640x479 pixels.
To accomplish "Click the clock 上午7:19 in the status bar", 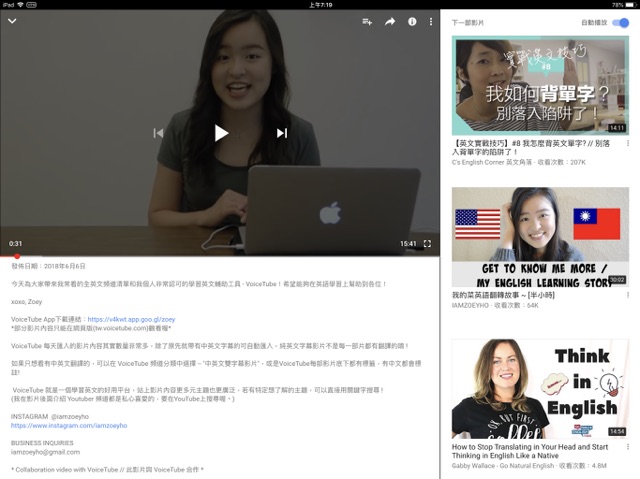I will pos(320,5).
